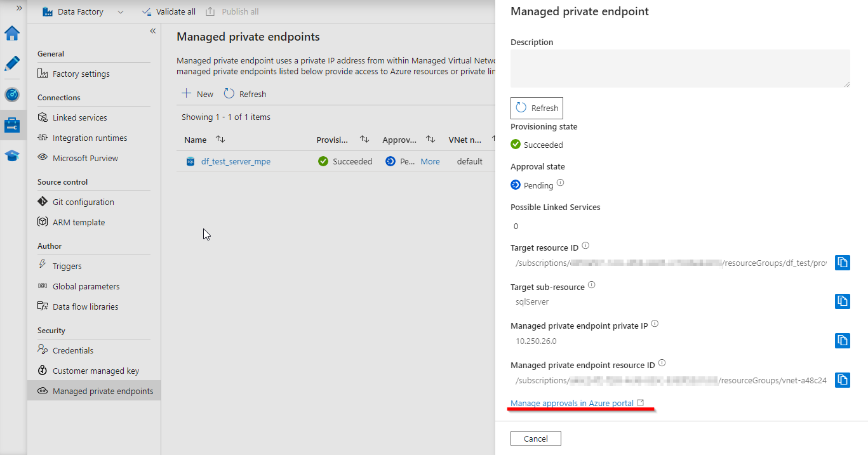Click the Credentials person-key icon

pos(43,350)
